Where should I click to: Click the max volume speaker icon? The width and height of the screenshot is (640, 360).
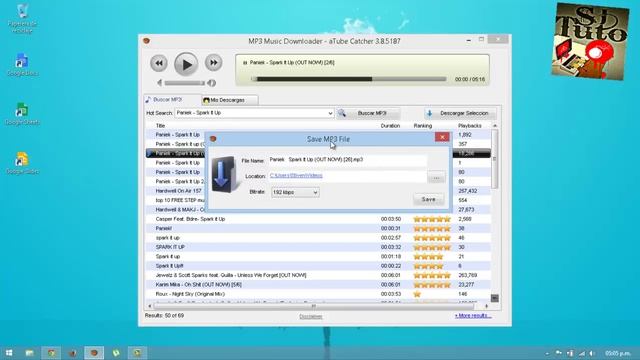211,83
